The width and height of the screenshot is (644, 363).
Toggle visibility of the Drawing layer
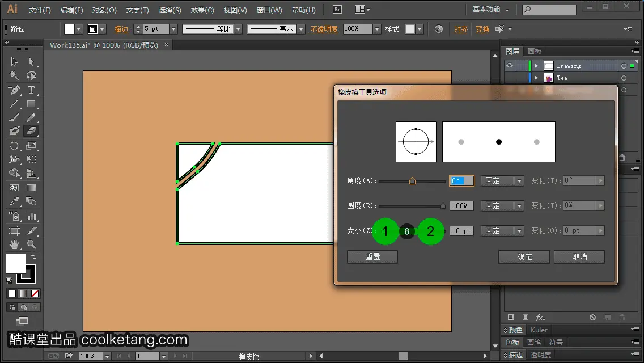[x=510, y=66]
